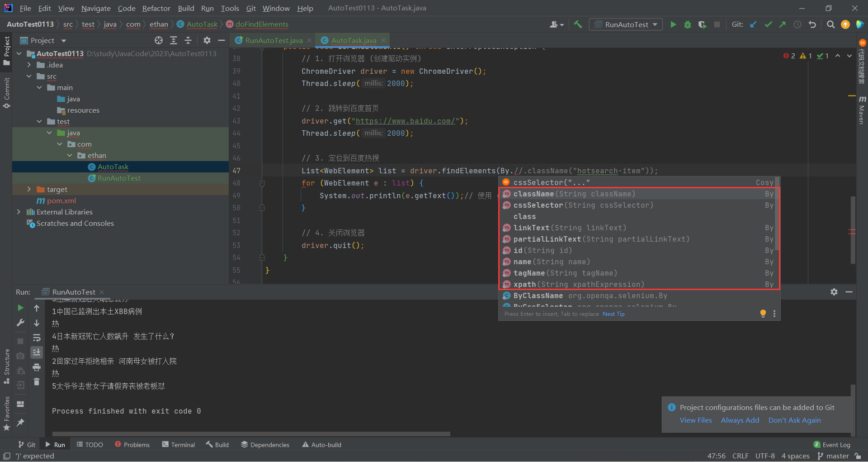Screen dimensions: 868x462
Task: Run the RunAutoTest configuration
Action: point(673,24)
